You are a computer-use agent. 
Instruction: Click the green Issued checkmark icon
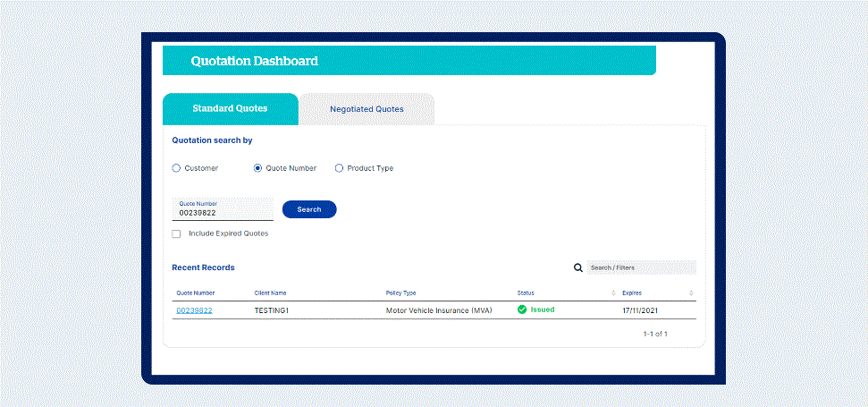[x=521, y=309]
